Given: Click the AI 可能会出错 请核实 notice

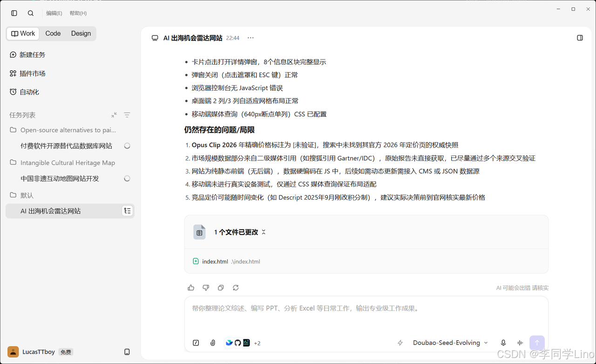Looking at the screenshot, I should pos(522,288).
